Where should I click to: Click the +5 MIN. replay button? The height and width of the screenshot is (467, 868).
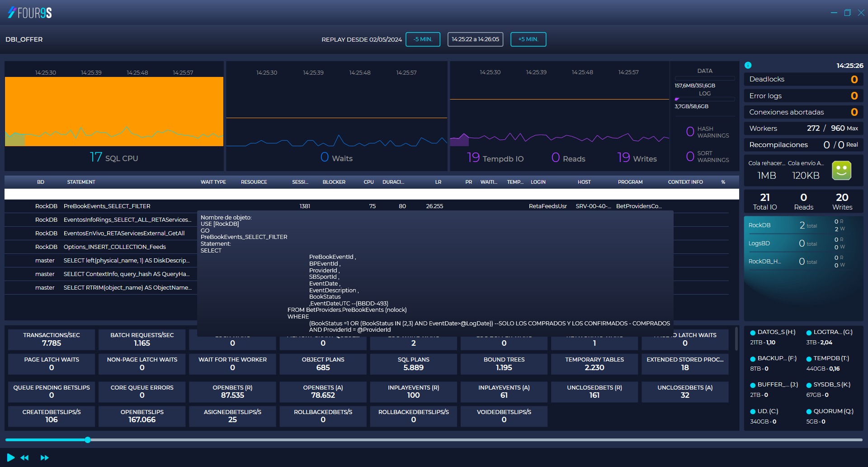[528, 39]
